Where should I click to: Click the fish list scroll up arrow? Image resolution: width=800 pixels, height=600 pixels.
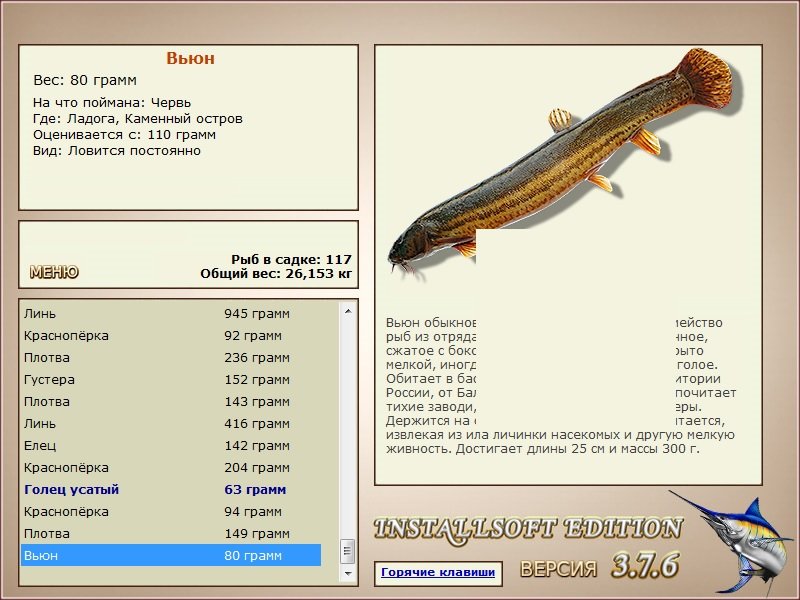click(348, 311)
